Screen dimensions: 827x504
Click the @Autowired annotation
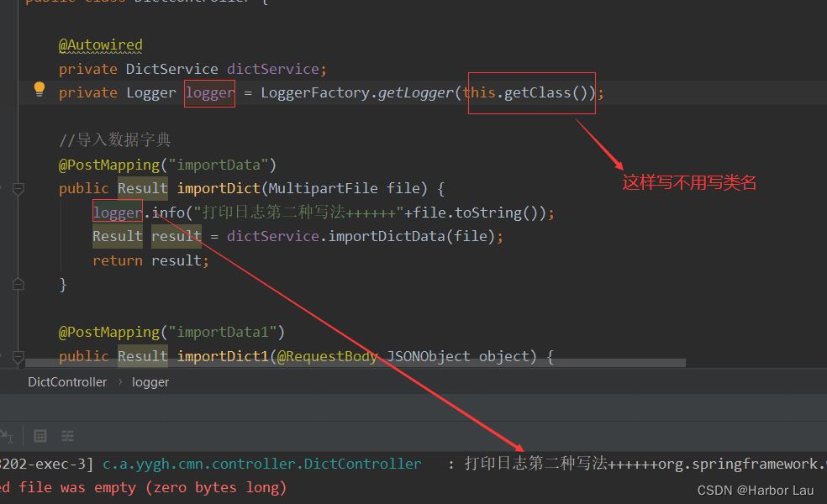101,45
